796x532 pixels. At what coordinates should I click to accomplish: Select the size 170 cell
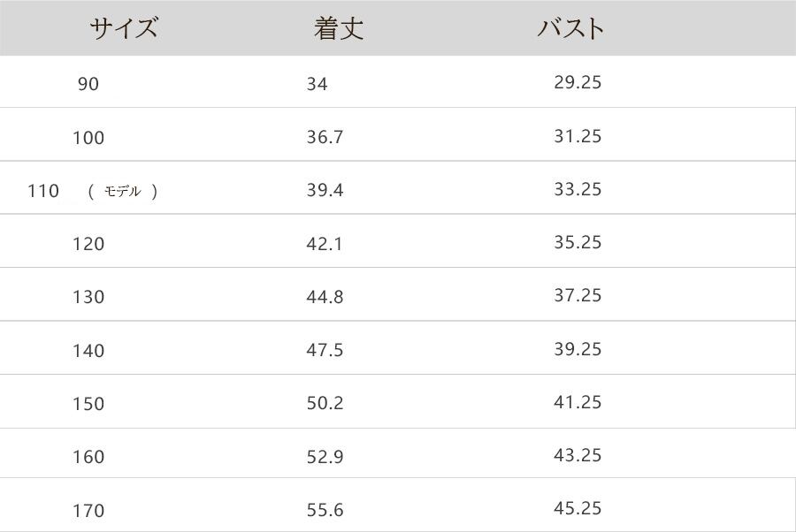[88, 511]
